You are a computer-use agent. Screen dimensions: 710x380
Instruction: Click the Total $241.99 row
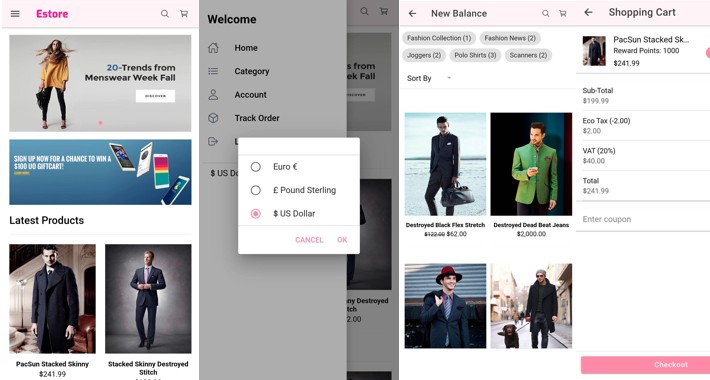tap(643, 186)
